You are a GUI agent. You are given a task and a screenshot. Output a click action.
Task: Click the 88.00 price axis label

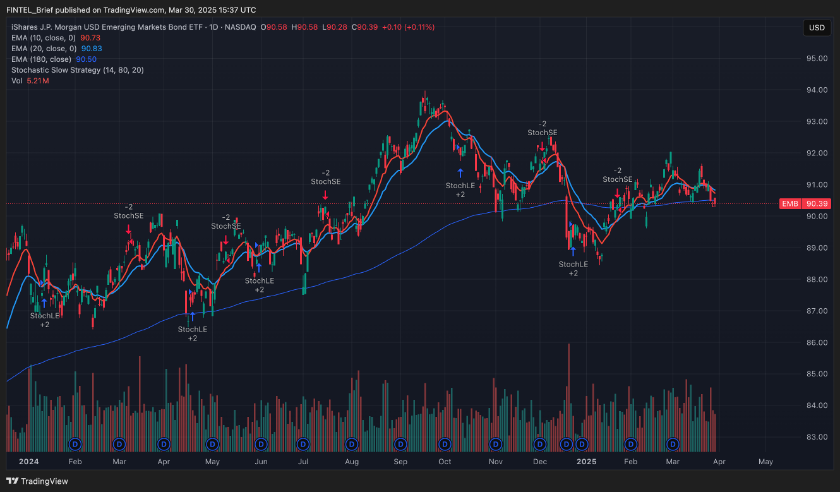[x=816, y=279]
